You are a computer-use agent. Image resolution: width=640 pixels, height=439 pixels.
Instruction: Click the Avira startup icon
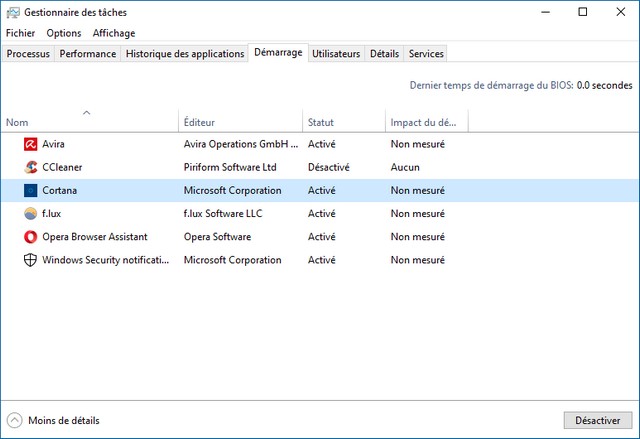pos(31,144)
